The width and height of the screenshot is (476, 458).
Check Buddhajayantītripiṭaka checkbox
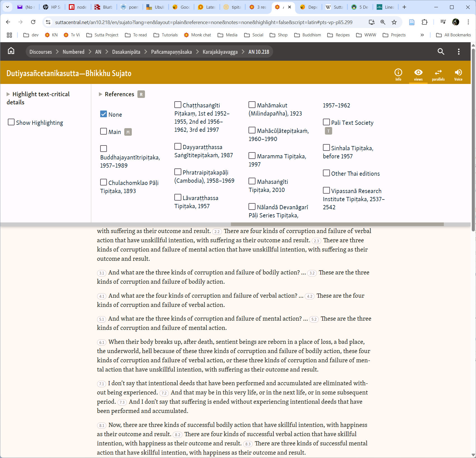point(104,149)
